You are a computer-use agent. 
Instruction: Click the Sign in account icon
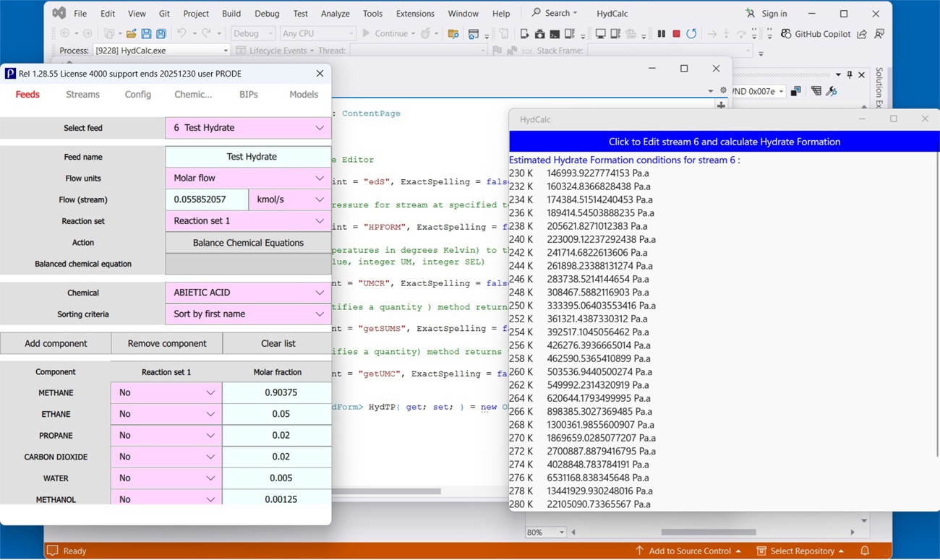[x=751, y=14]
